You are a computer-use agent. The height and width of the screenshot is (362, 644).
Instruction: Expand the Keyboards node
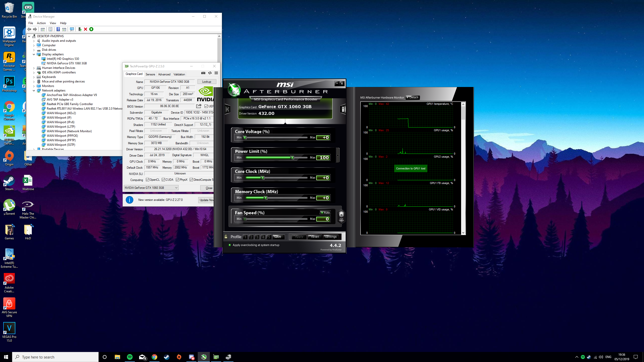coord(34,77)
